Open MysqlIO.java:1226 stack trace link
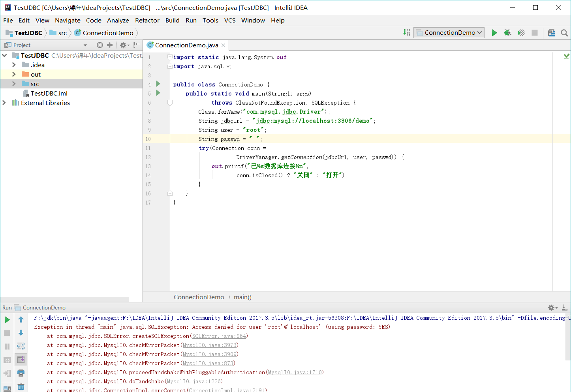Image resolution: width=571 pixels, height=392 pixels. [193, 381]
